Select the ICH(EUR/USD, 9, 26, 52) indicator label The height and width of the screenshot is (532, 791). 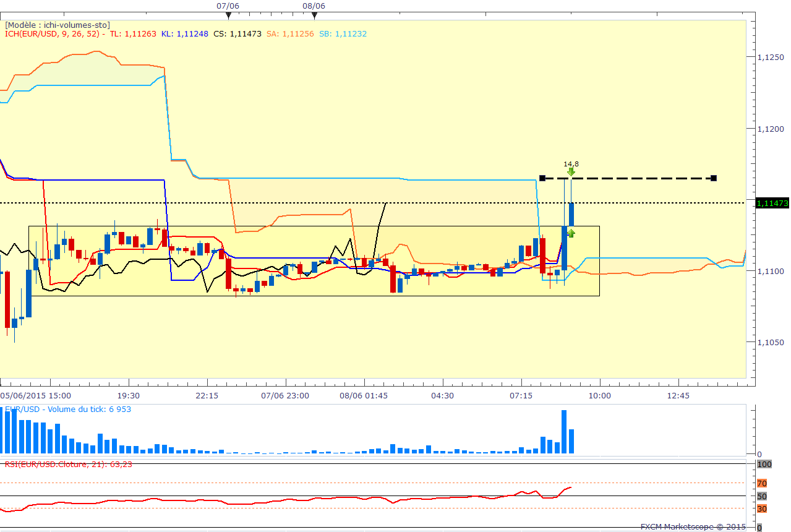(52, 34)
